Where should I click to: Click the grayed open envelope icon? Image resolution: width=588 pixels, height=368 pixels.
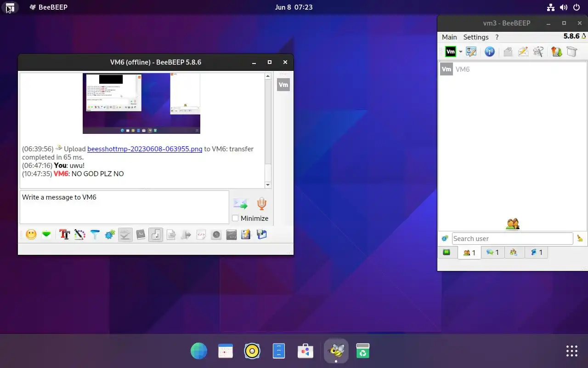508,52
